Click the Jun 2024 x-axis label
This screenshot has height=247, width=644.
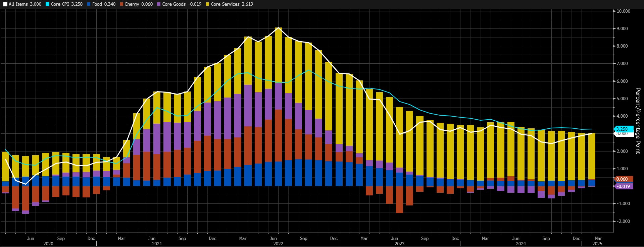[x=516, y=238]
